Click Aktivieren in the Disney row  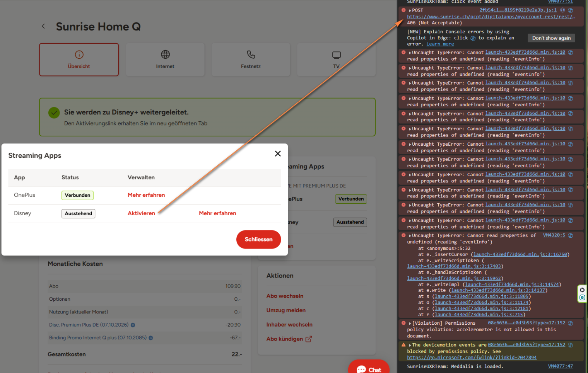(141, 213)
